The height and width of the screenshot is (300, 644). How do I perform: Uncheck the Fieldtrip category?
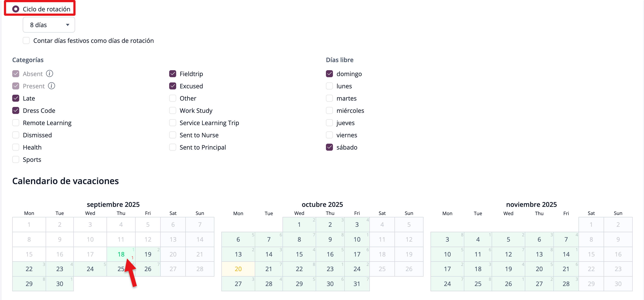pyautogui.click(x=172, y=74)
